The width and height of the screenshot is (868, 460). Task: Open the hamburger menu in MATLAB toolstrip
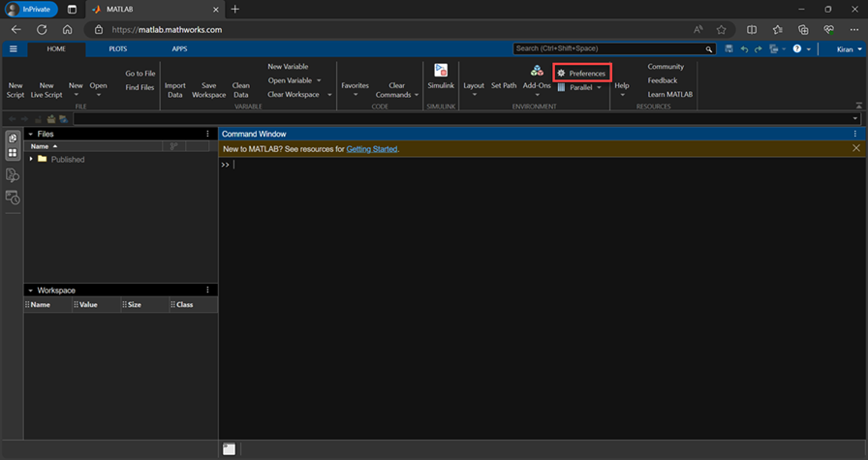click(x=14, y=48)
